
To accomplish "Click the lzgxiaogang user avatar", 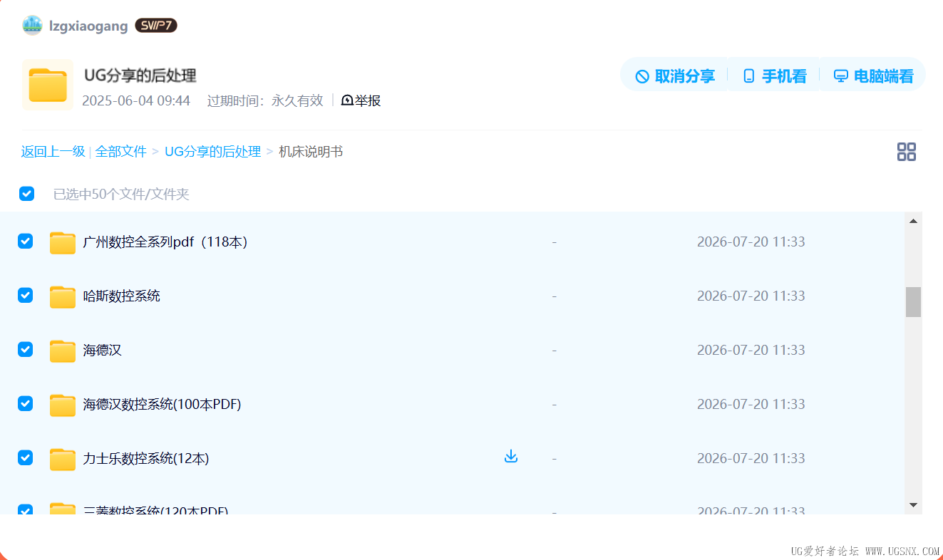I will [x=32, y=26].
